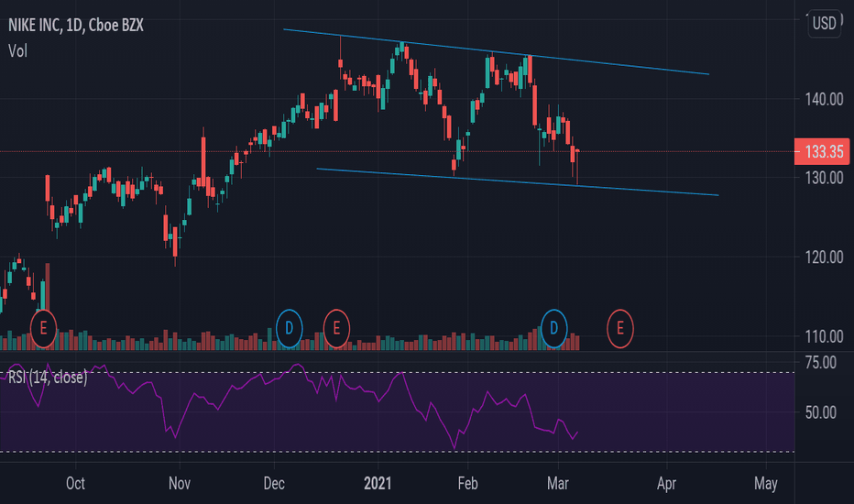The height and width of the screenshot is (504, 854).
Task: Open the dividend marker near March
Action: coord(553,329)
